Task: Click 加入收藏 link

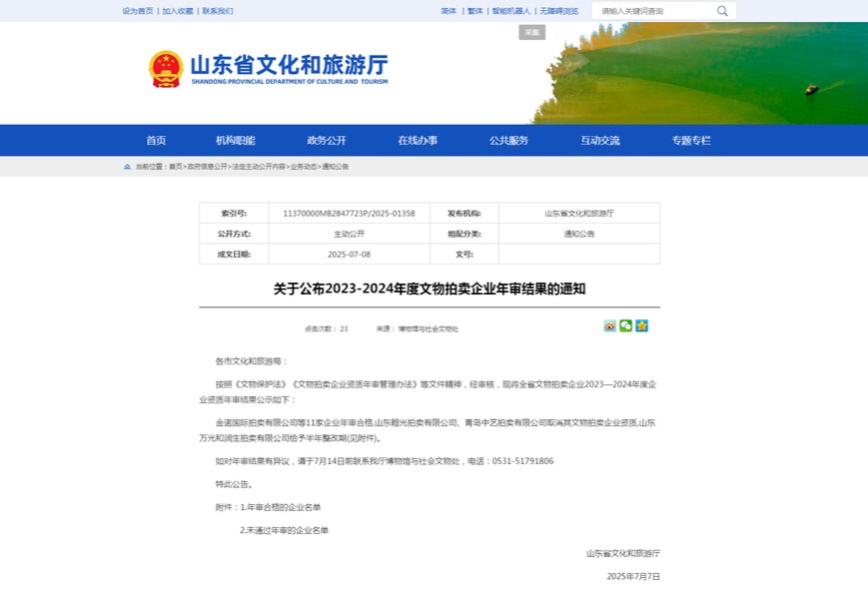Action: (x=178, y=11)
